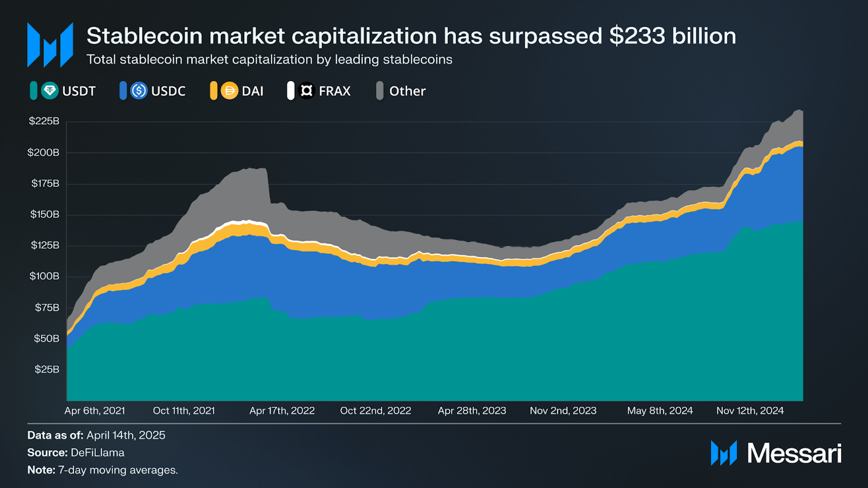
Task: Click the DeFiLlama source text
Action: [98, 452]
